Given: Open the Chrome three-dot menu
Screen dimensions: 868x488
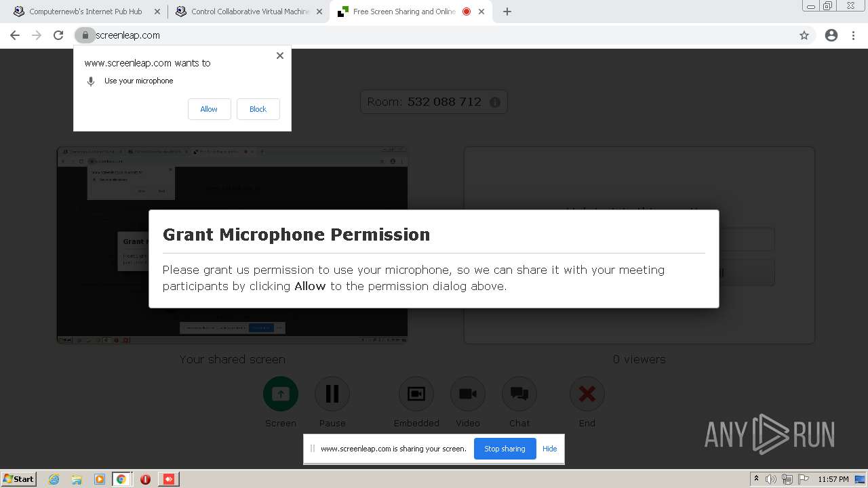Looking at the screenshot, I should click(x=853, y=35).
